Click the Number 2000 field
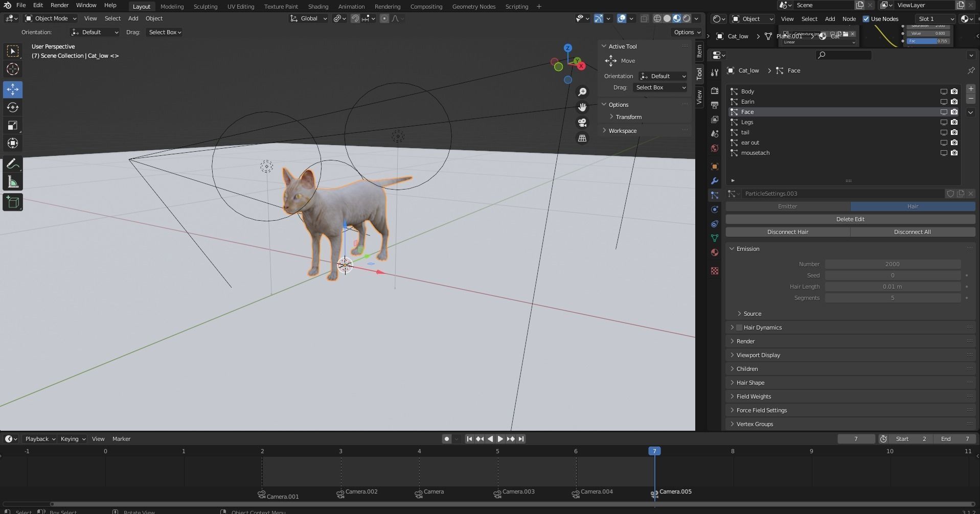The image size is (980, 514). coord(893,264)
